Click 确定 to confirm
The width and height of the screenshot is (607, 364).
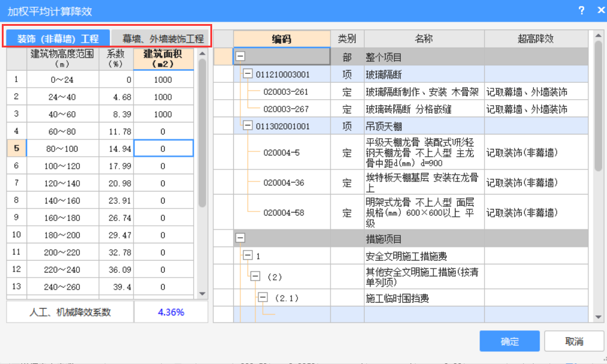click(509, 341)
